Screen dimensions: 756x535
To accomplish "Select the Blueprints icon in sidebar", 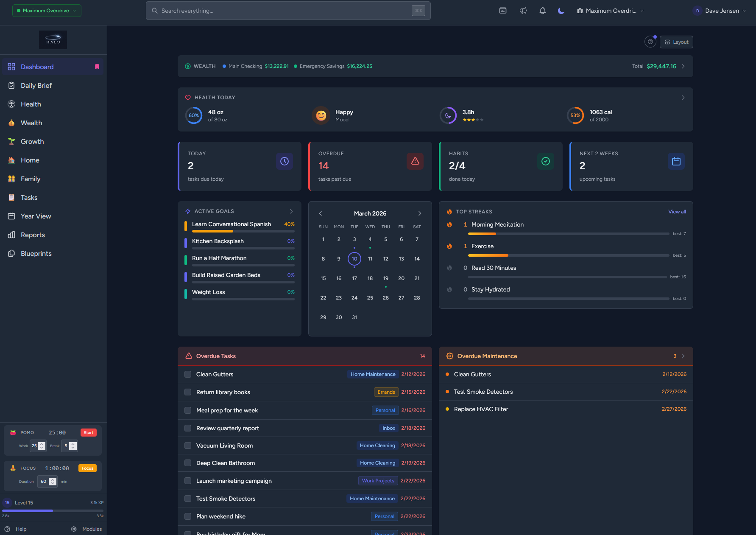I will click(x=11, y=253).
